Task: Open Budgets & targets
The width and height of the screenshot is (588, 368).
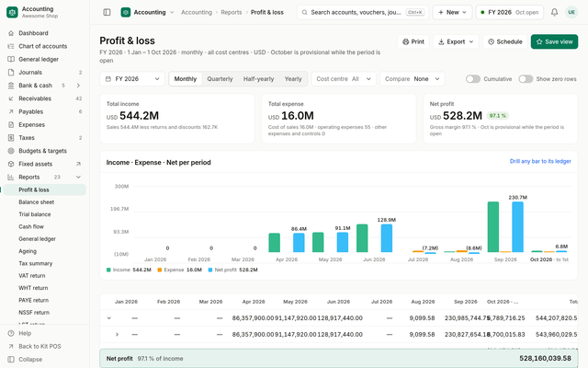Action: pos(45,151)
